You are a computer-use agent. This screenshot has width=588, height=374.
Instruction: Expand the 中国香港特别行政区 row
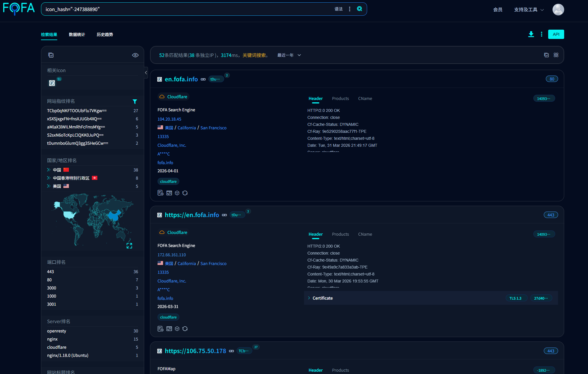pyautogui.click(x=49, y=178)
